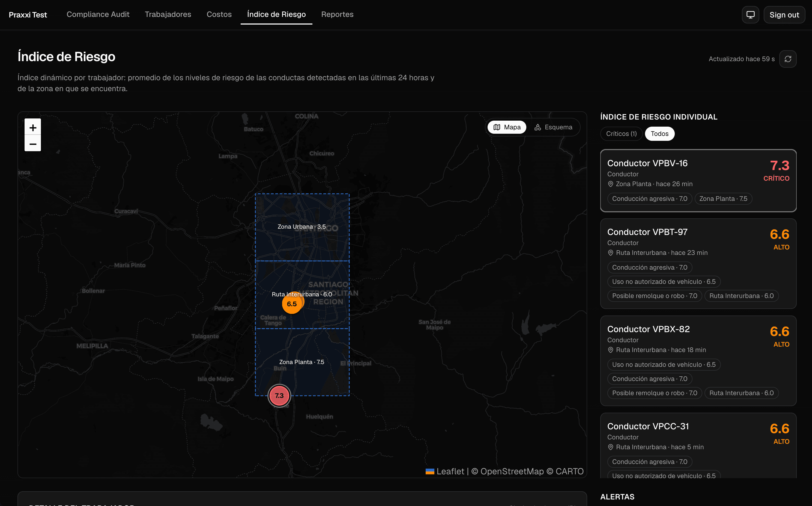Switch map view to Mapa
Image resolution: width=812 pixels, height=506 pixels.
507,127
